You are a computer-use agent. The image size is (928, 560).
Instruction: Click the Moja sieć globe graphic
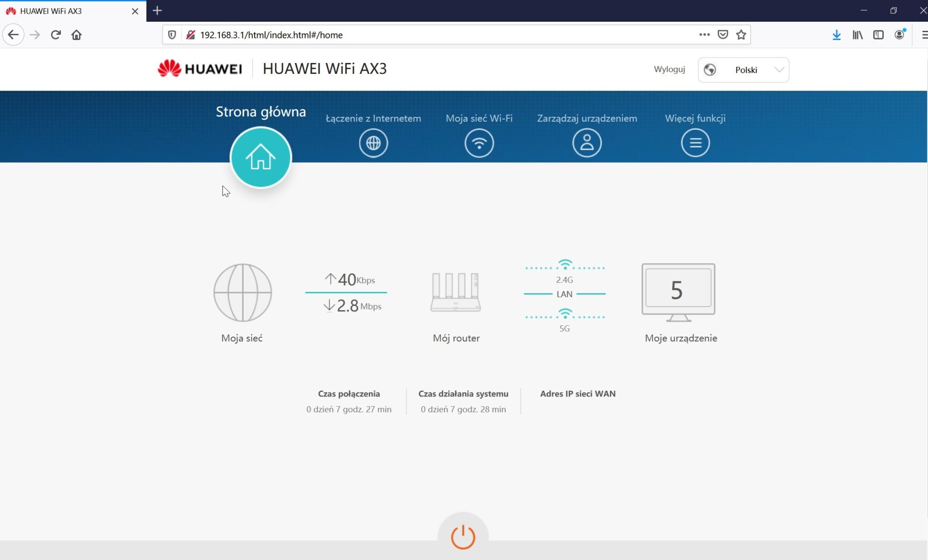click(x=242, y=293)
